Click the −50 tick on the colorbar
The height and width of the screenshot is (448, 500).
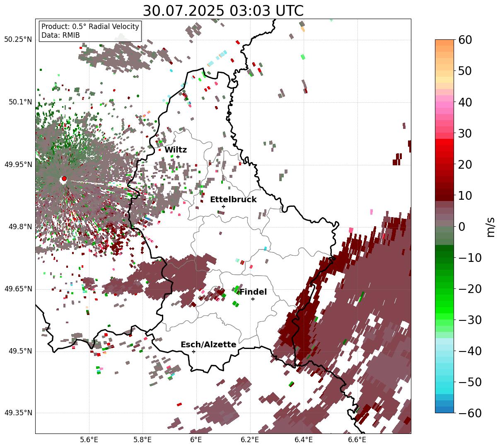point(470,382)
